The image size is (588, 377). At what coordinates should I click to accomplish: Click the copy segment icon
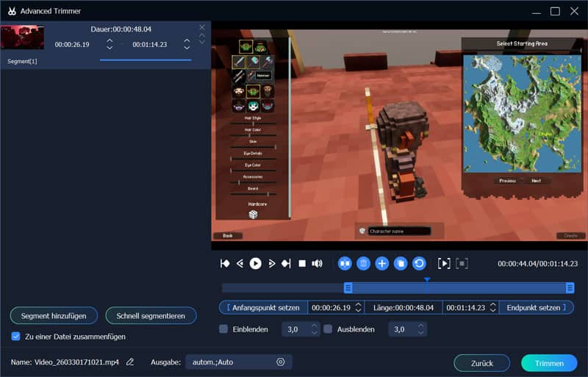[x=401, y=263]
